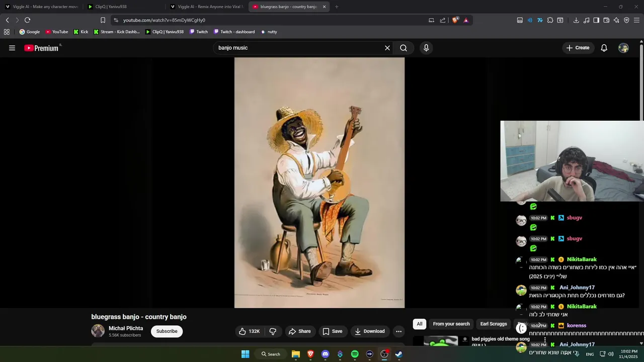Screen dimensions: 644x362
Task: Dislike the bluegrass banjo video
Action: coord(273,331)
